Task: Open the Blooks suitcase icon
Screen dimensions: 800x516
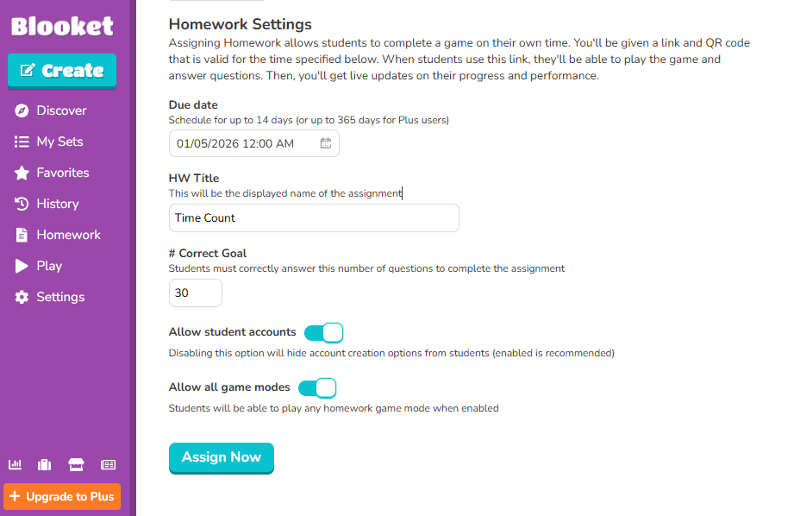Action: [x=45, y=464]
